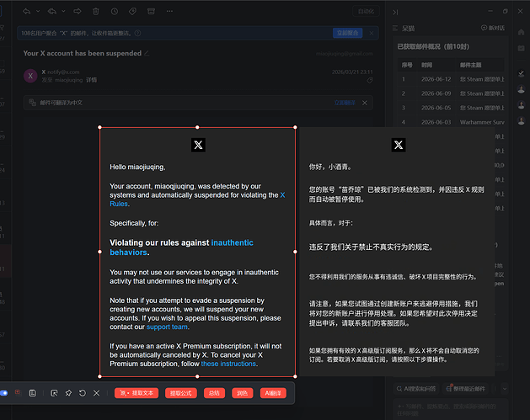Screen dimensions: 530x420
Task: Click the save icon in screenshot toolbar
Action: point(33,393)
